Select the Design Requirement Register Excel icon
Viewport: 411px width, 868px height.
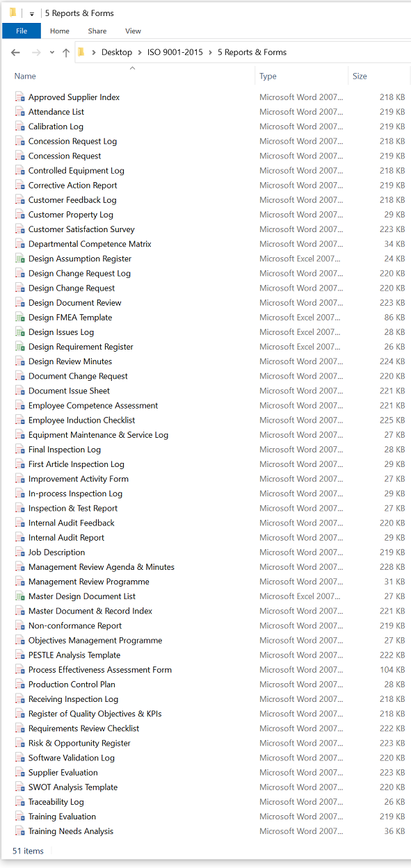tap(19, 347)
